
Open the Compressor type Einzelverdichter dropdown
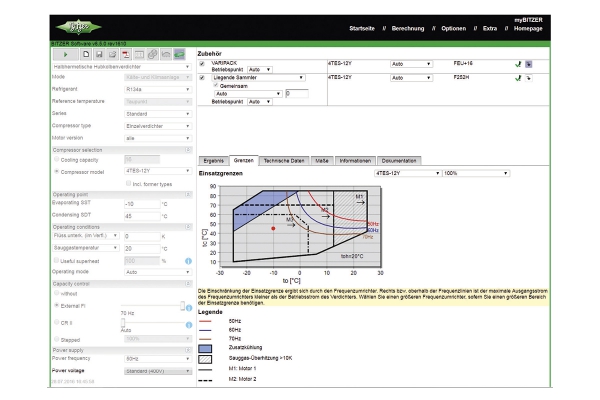pyautogui.click(x=158, y=126)
